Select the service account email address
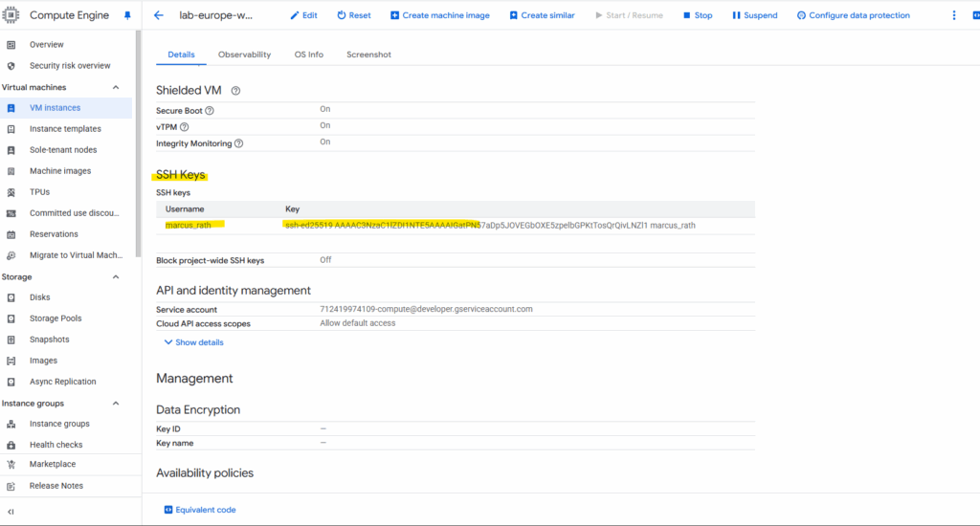The image size is (980, 526). (426, 309)
